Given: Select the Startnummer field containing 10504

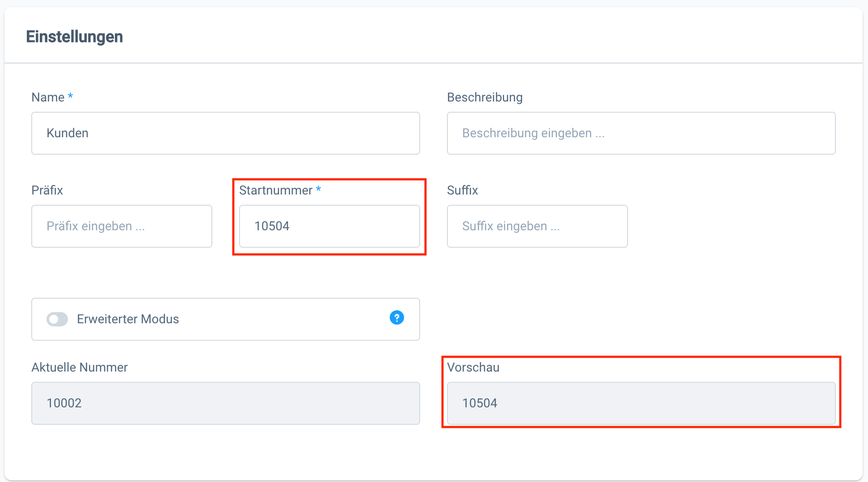Looking at the screenshot, I should [x=329, y=226].
